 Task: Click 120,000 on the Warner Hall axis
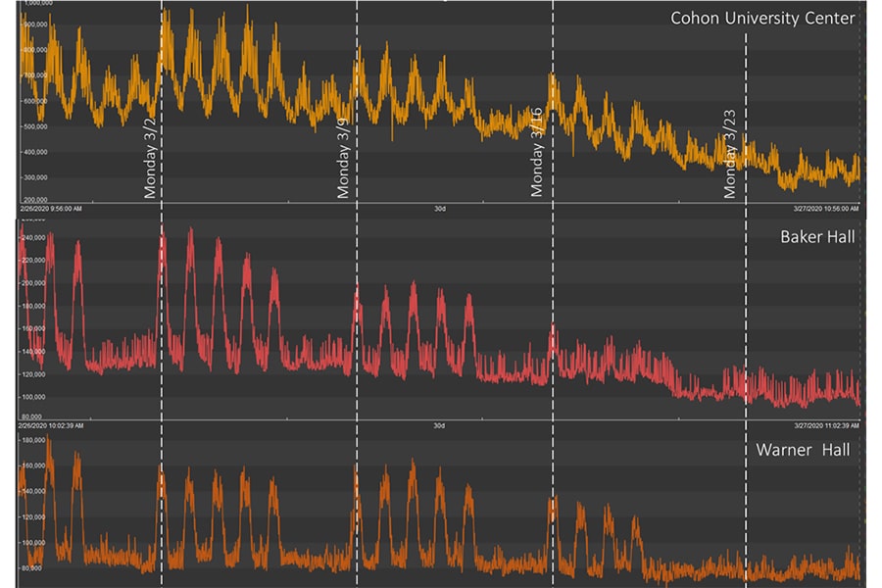[x=33, y=517]
